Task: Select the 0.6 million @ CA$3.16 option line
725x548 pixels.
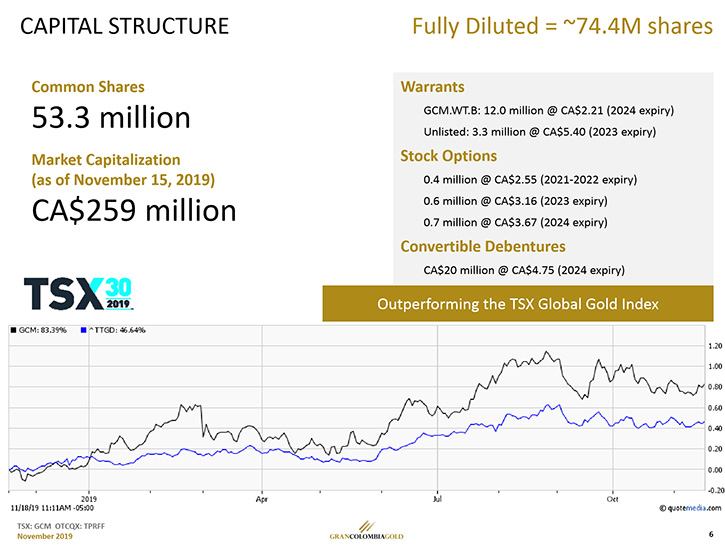Action: 516,201
